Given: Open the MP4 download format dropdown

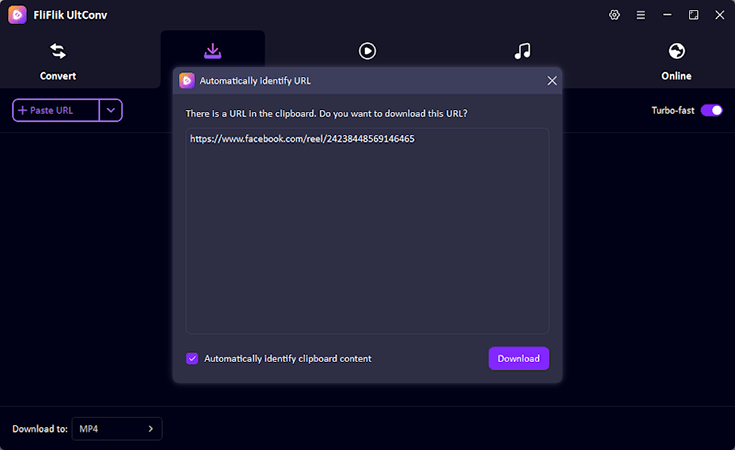Looking at the screenshot, I should [117, 429].
